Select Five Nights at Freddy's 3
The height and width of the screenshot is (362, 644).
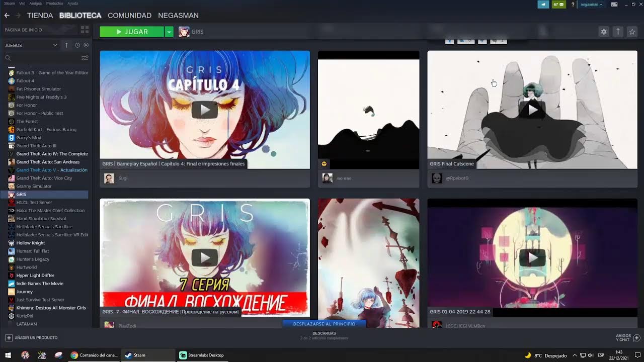[41, 97]
